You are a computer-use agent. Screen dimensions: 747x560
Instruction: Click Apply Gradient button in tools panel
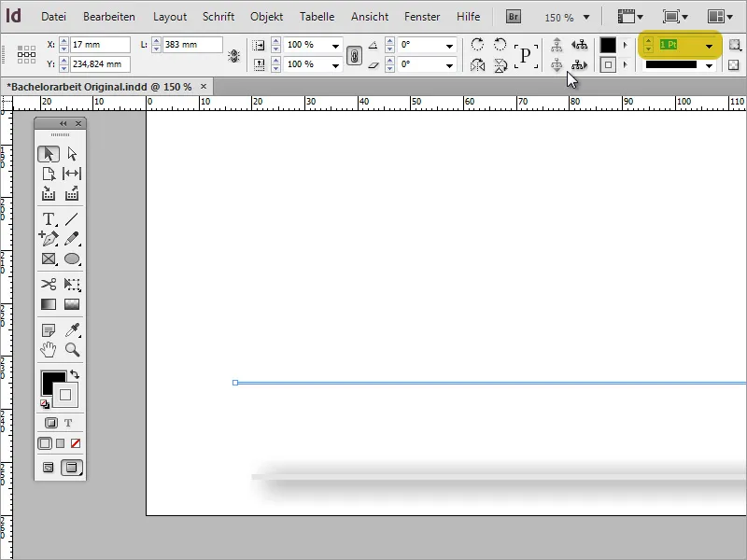[60, 444]
